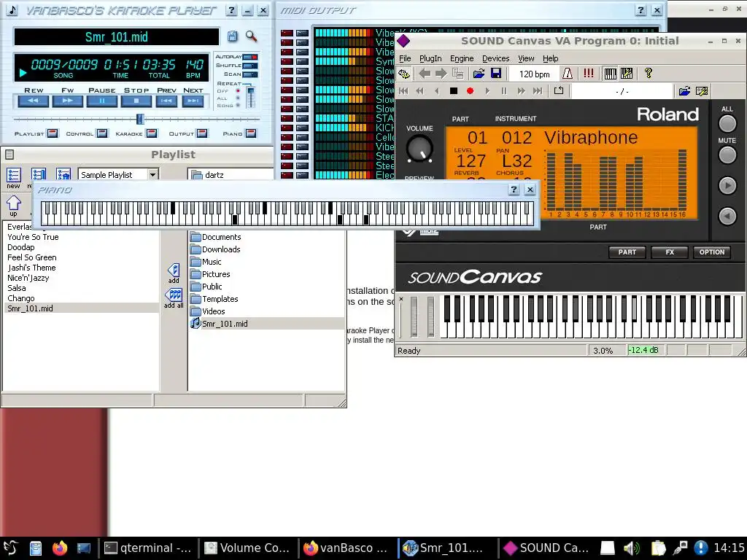Click the Repeat vertical slider in Karaoke Player

pyautogui.click(x=250, y=97)
